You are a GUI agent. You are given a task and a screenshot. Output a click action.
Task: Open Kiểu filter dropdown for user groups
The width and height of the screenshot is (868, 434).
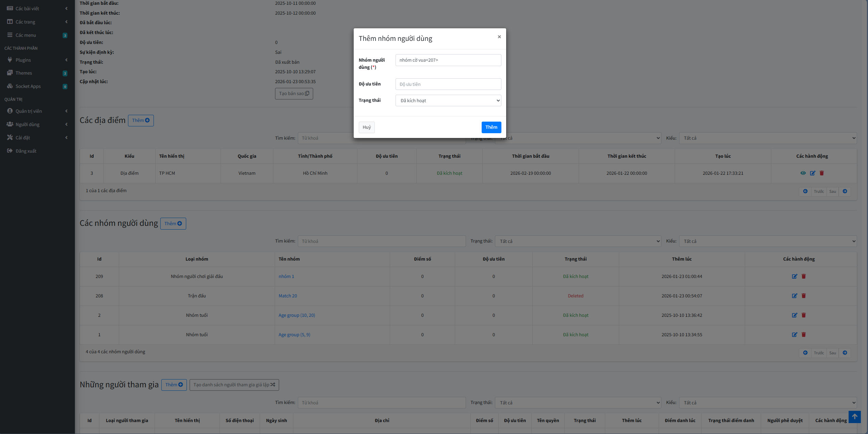point(768,241)
